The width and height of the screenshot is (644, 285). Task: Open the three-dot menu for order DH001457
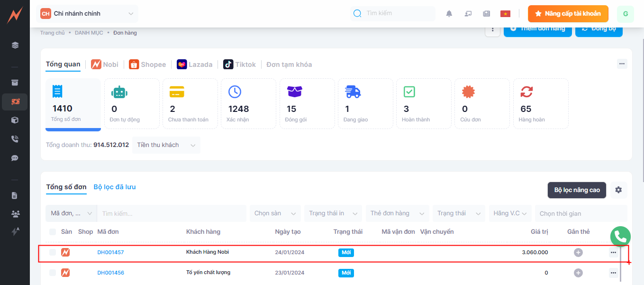point(613,252)
